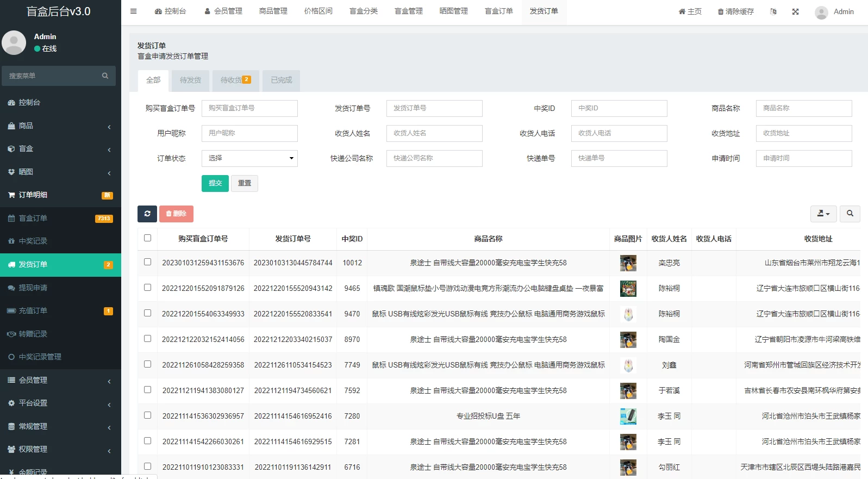Check the select-all checkbox in table header
The width and height of the screenshot is (868, 479).
(x=147, y=238)
